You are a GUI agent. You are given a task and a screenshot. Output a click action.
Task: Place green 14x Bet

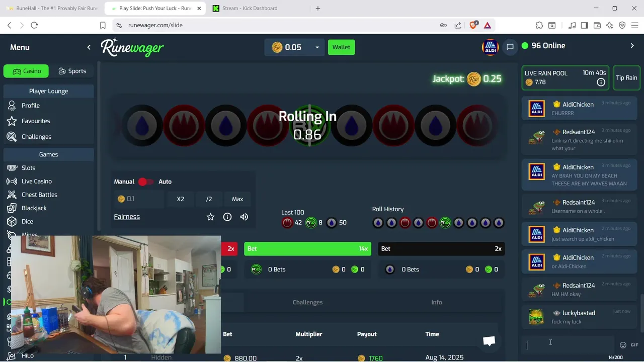tap(307, 248)
